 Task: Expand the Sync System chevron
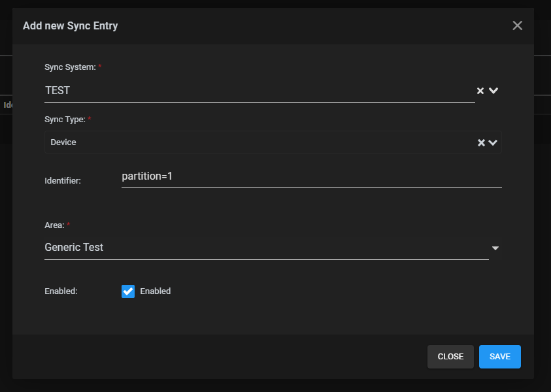[493, 91]
